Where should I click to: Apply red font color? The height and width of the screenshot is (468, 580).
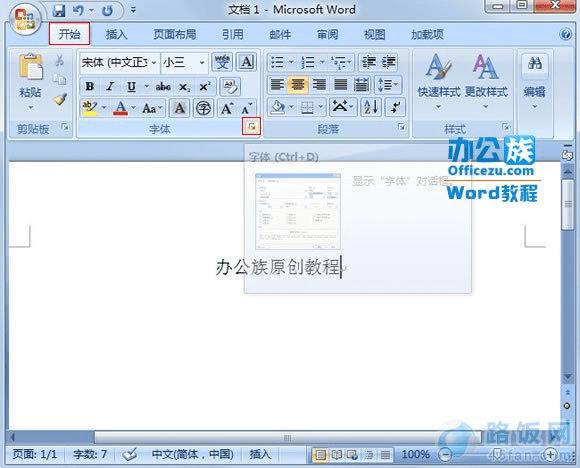click(120, 108)
